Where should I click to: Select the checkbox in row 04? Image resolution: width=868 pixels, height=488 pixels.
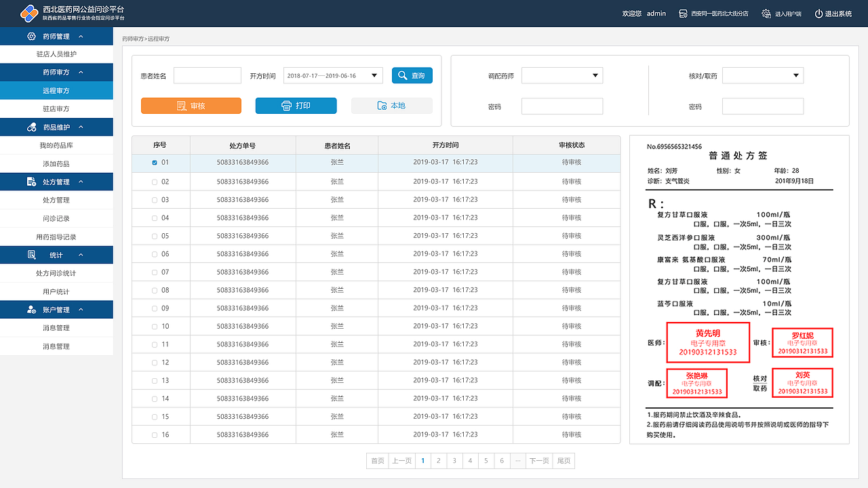click(x=155, y=218)
